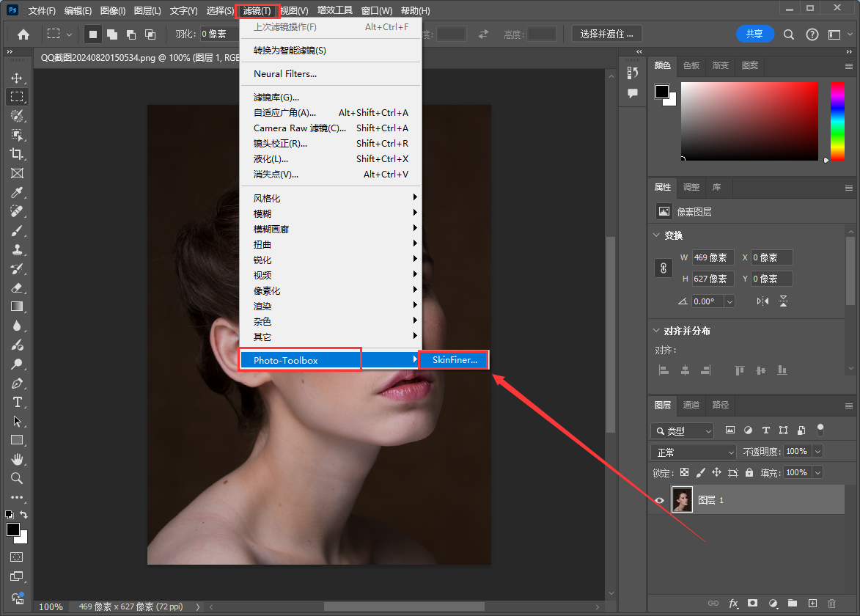Screen dimensions: 860x616
Task: Switch to the 通道 tab
Action: tap(691, 405)
